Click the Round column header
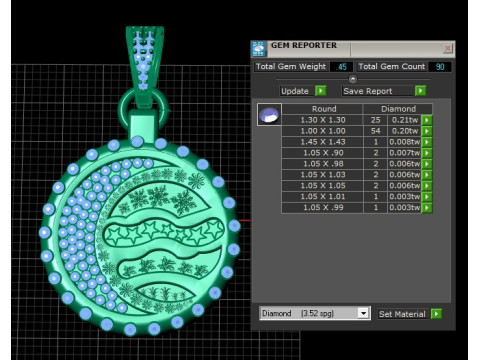 [x=322, y=109]
